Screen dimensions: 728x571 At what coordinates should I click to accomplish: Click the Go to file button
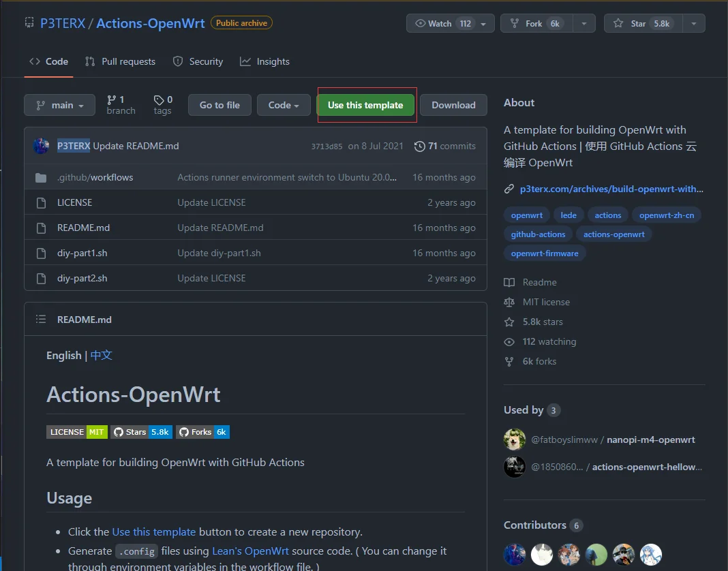[x=219, y=105]
